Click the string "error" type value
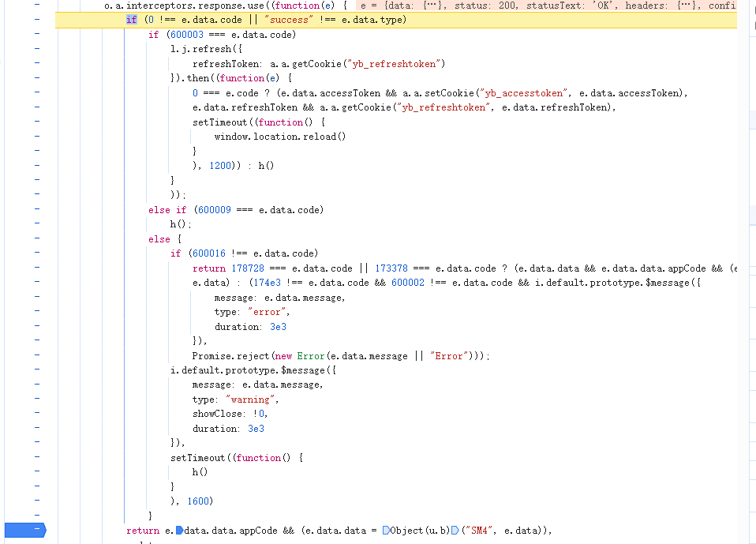This screenshot has height=544, width=756. (267, 312)
